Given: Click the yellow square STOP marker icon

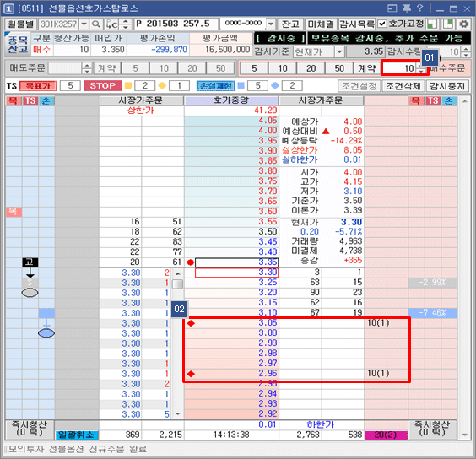Looking at the screenshot, I should pos(128,85).
